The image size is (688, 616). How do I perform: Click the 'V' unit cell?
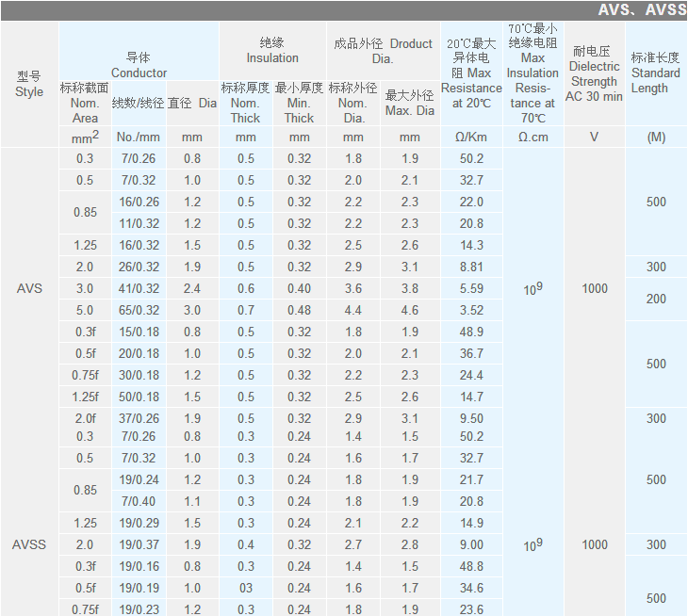coord(594,137)
